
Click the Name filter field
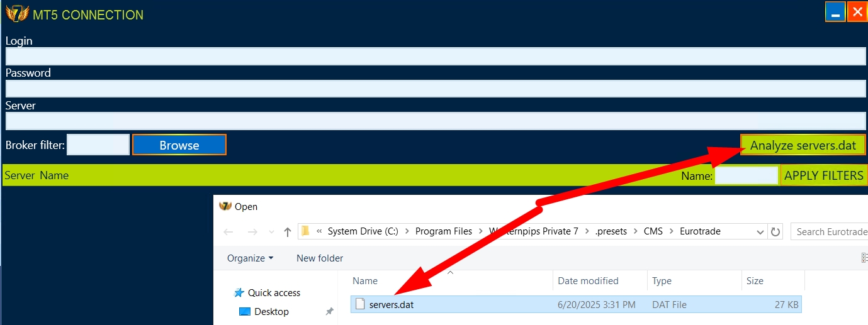(x=747, y=175)
